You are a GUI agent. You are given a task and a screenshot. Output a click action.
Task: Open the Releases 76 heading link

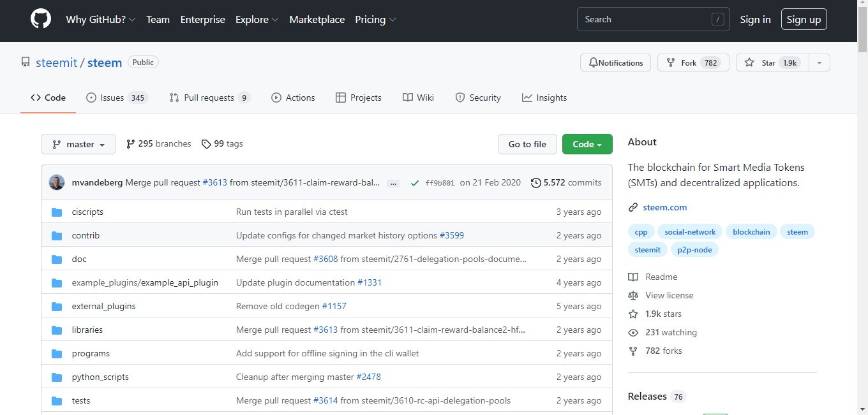coord(657,397)
